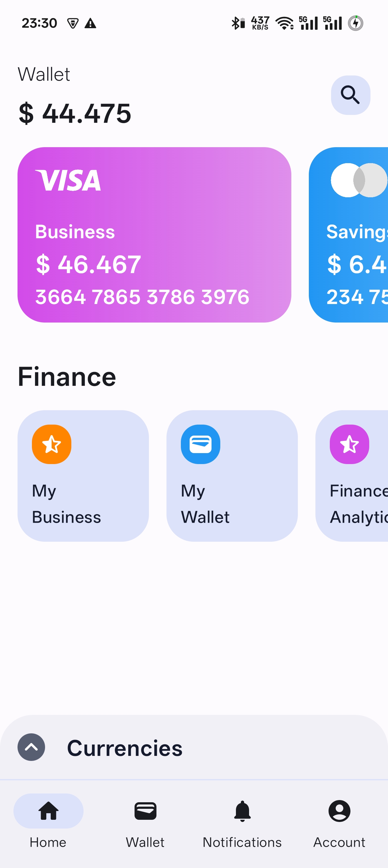The width and height of the screenshot is (388, 868).
Task: Tap the blue My Wallet card icon
Action: [200, 444]
